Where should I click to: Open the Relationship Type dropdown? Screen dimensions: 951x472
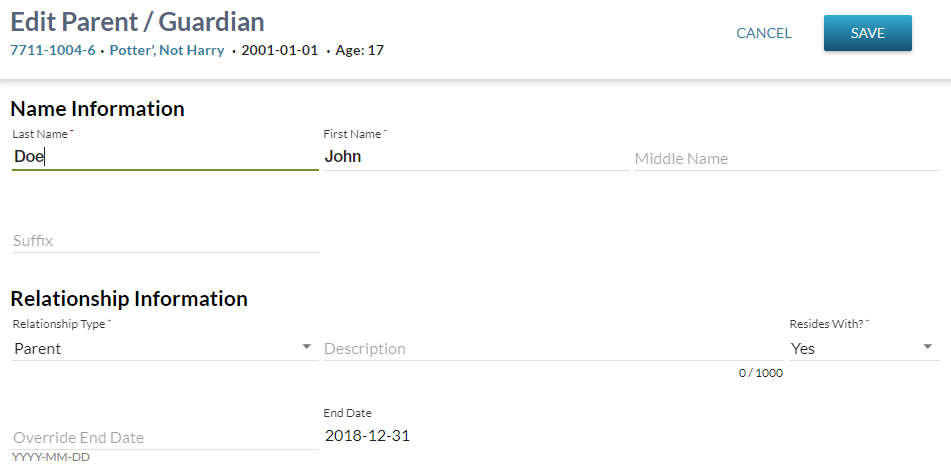[165, 348]
